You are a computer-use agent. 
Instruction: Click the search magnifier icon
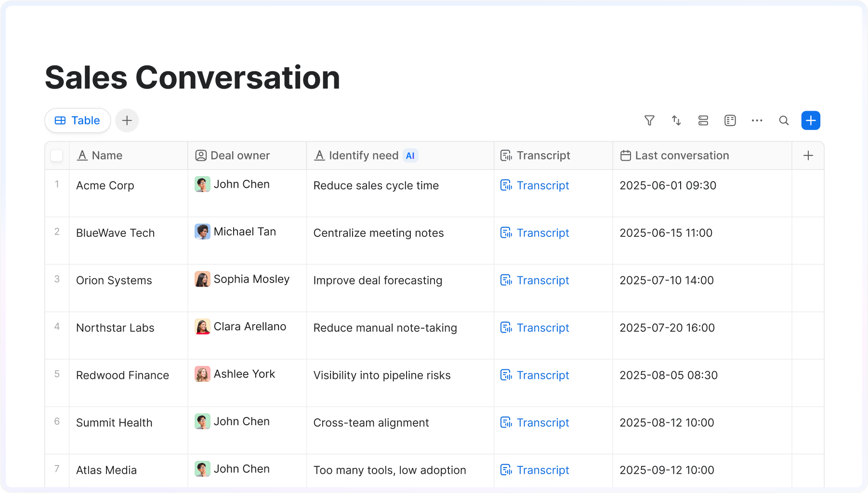[x=784, y=120]
